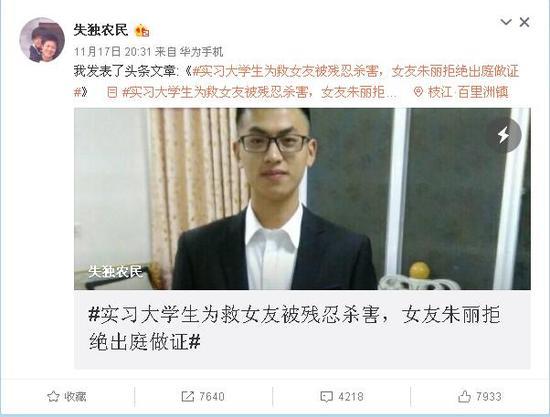Image resolution: width=550 pixels, height=417 pixels.
Task: Click the 失独农民 profile avatar
Action: pos(42,40)
